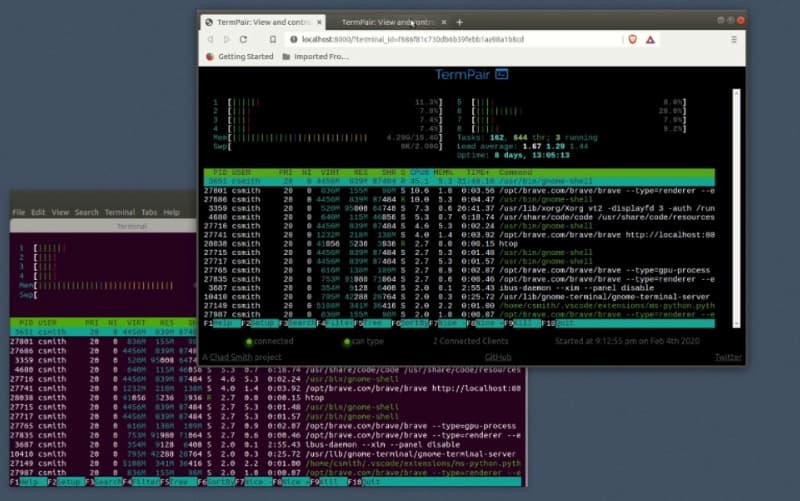The width and height of the screenshot is (800, 501).
Task: Select PID 3687 row in Terminal window
Action: [265, 445]
